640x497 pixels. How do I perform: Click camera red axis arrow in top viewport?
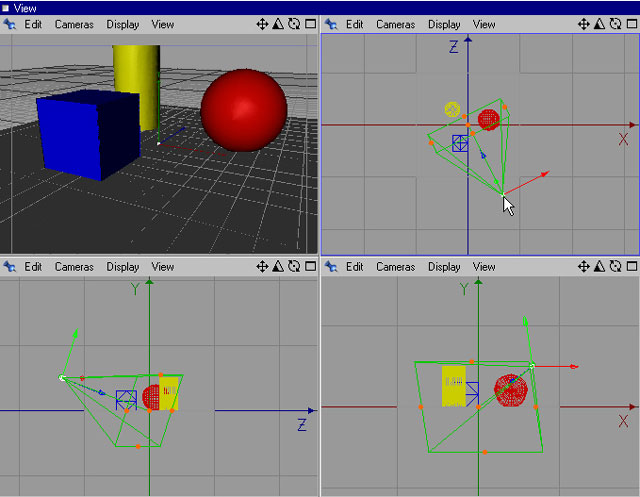coord(545,174)
